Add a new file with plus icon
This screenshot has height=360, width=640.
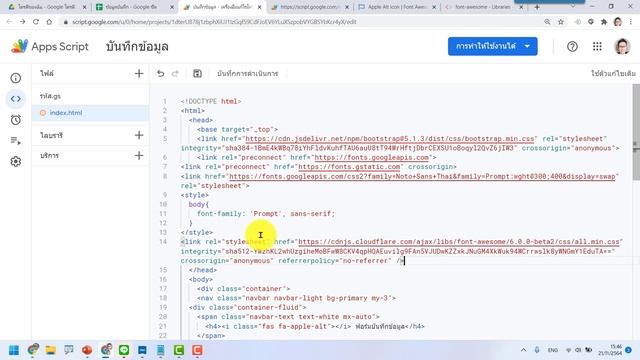tap(139, 73)
